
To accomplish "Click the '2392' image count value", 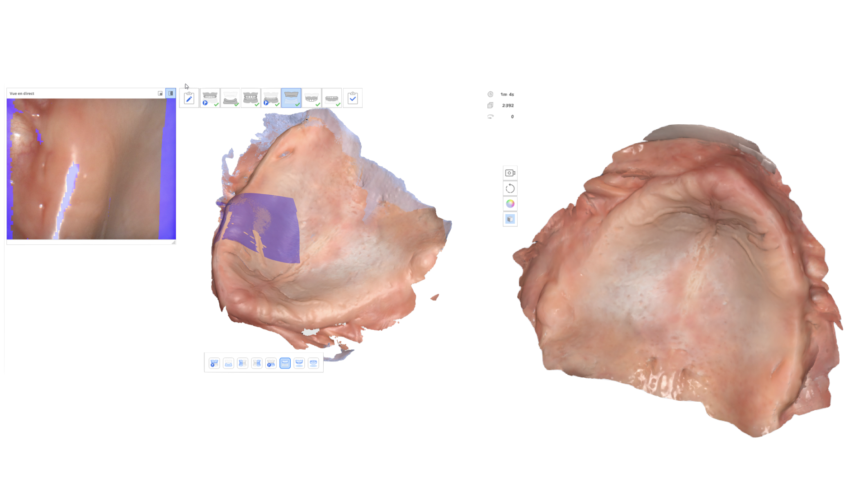I will point(508,105).
